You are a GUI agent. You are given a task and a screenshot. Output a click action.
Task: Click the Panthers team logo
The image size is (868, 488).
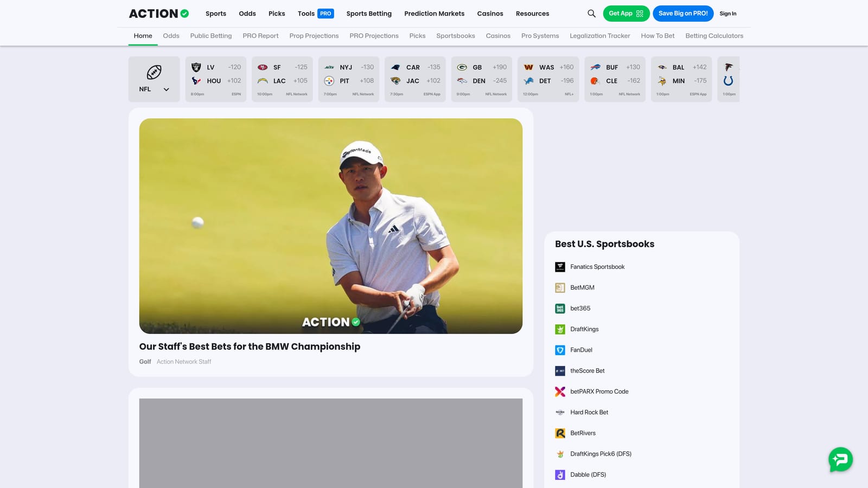pyautogui.click(x=395, y=67)
